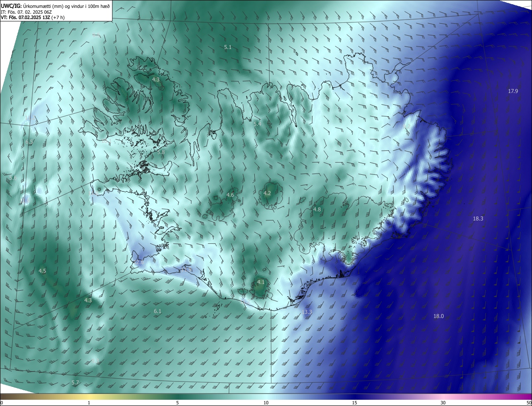Click the 1 tick on the color scale

coord(89,403)
